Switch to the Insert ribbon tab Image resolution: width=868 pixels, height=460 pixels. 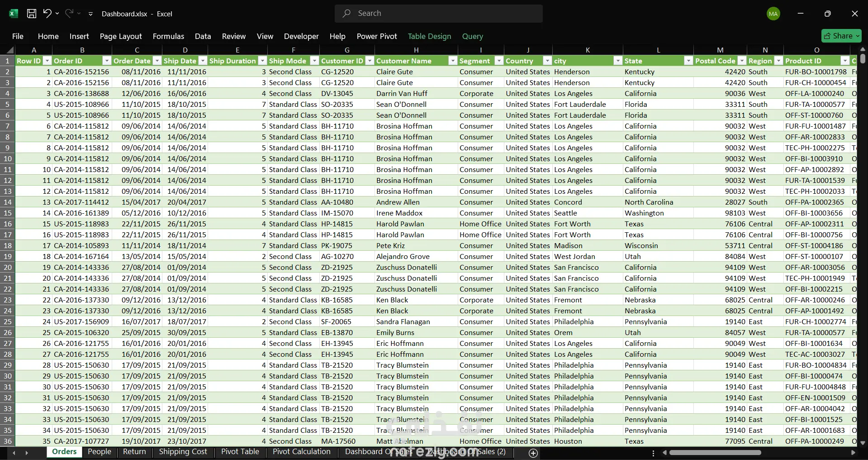pos(79,36)
